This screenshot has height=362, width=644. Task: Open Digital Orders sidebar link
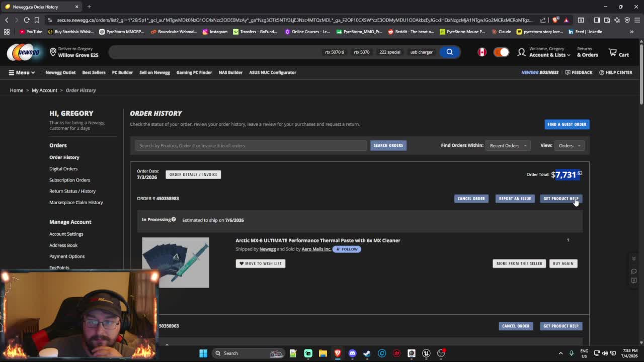pos(63,168)
